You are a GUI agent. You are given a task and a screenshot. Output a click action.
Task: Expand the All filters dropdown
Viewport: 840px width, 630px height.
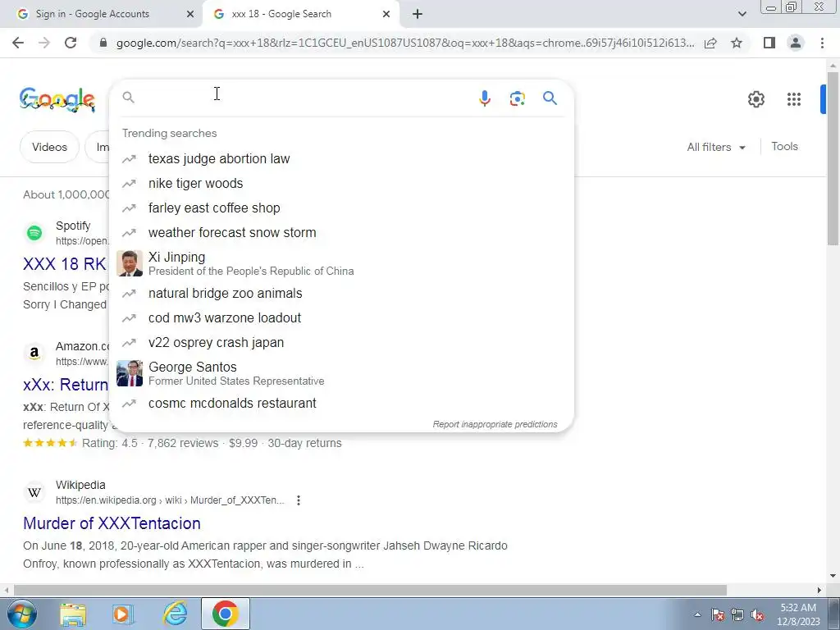tap(716, 147)
